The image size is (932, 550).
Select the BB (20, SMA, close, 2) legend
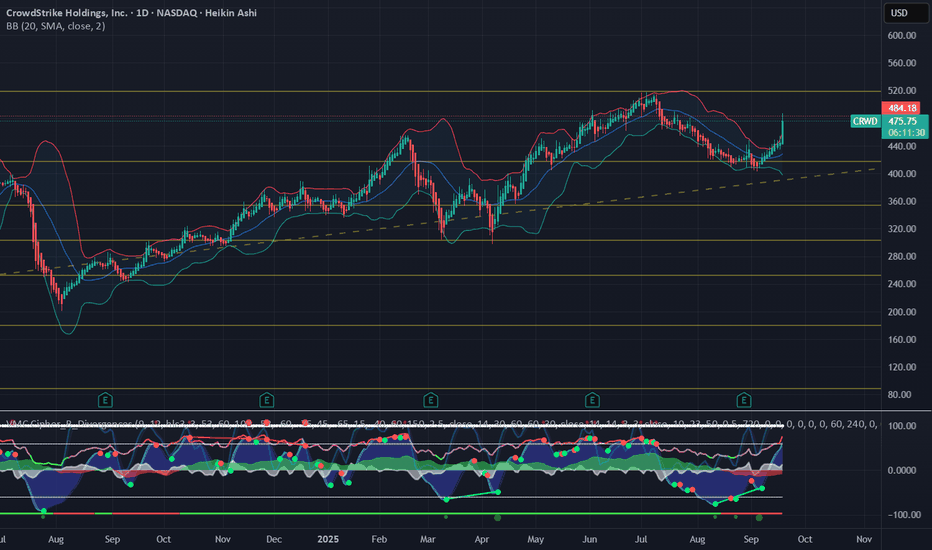coord(53,26)
